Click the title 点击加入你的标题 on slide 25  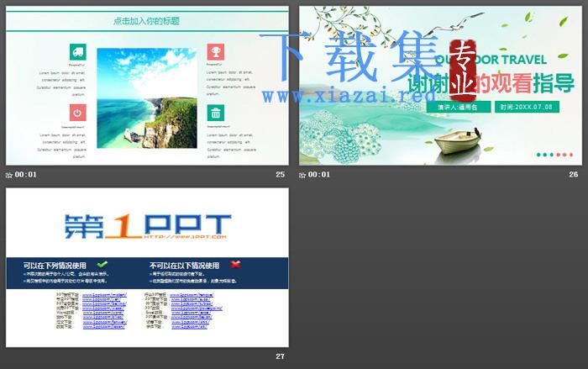147,21
